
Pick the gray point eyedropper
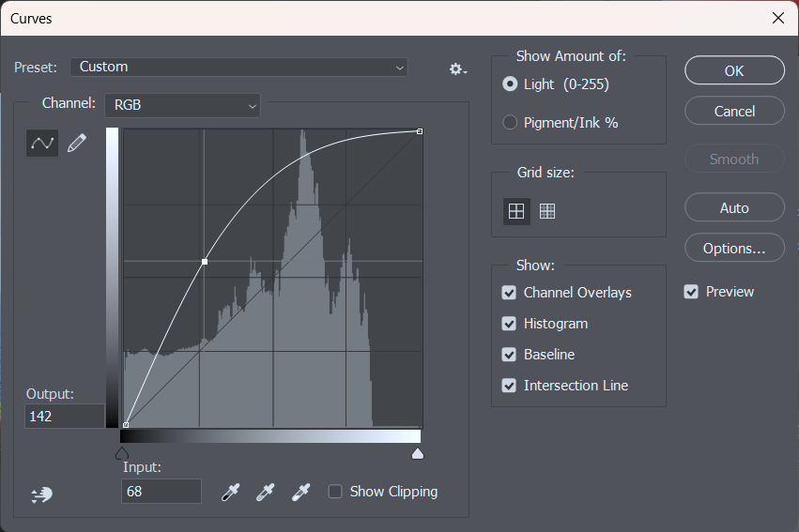(265, 493)
